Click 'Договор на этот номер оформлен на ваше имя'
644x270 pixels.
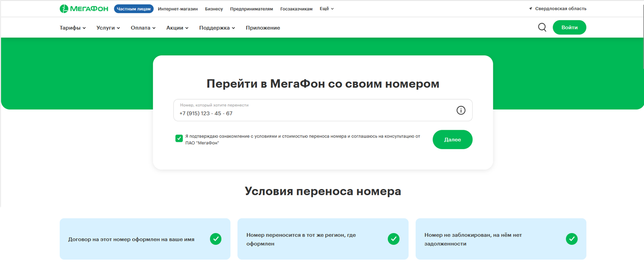[x=131, y=239]
